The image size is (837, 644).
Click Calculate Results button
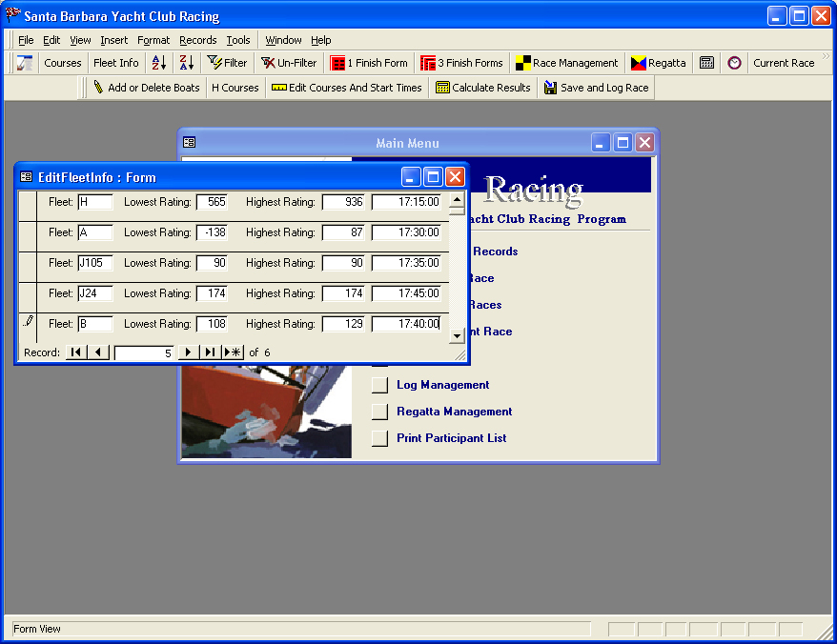483,88
